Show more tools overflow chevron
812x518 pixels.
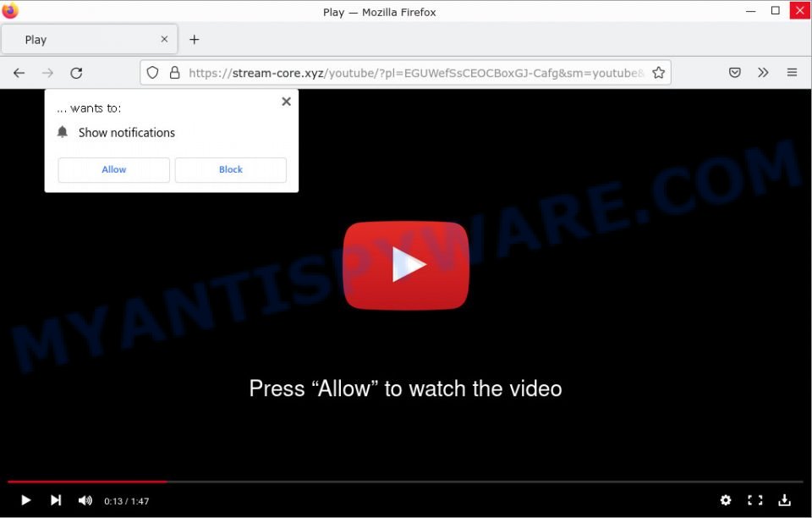(763, 73)
